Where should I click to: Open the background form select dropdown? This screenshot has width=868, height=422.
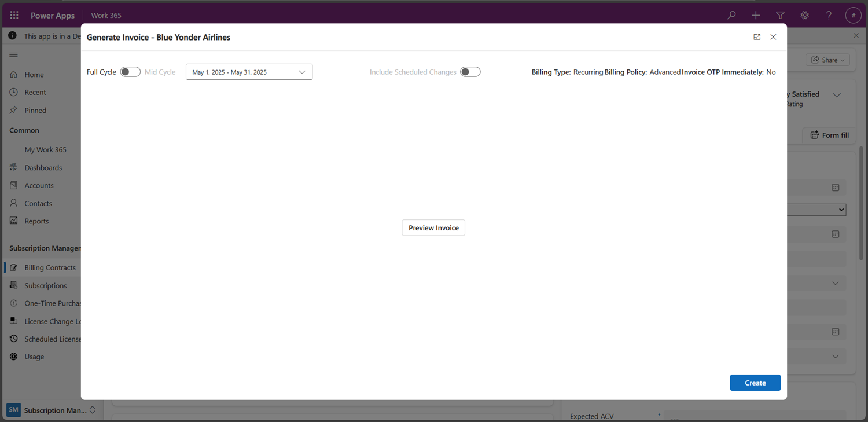[x=816, y=210]
